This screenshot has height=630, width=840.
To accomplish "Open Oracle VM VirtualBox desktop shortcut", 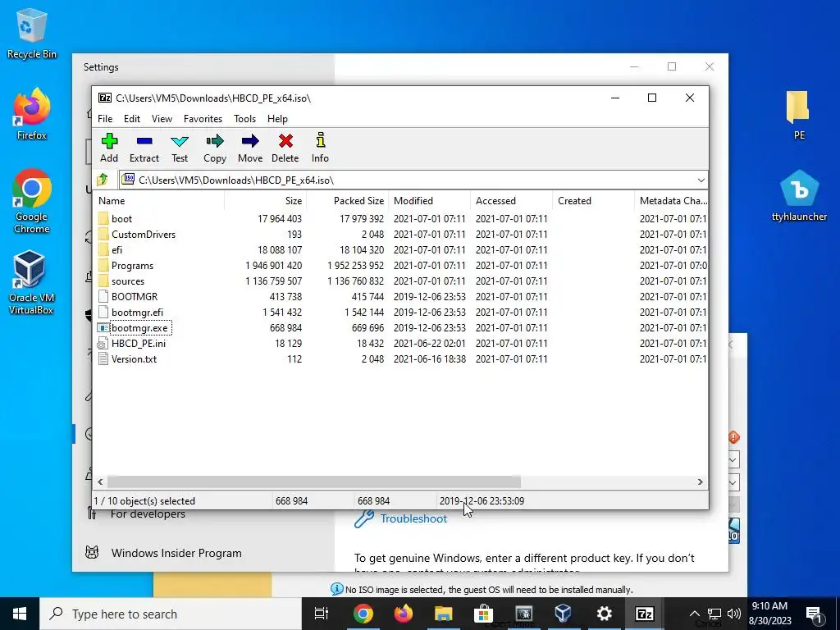I will click(30, 283).
